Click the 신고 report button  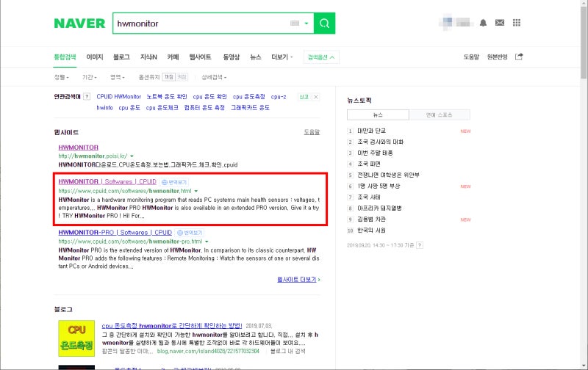304,97
